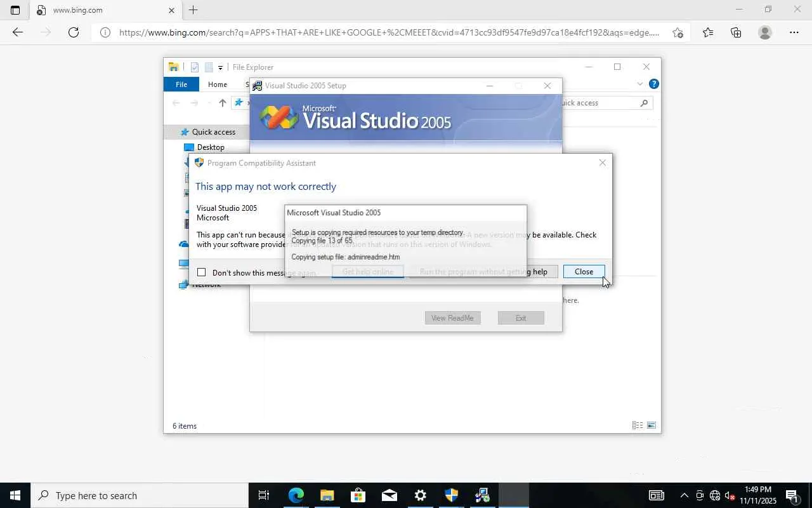Viewport: 812px width, 508px height.
Task: Click View ReadMe in Visual Studio Setup
Action: click(x=452, y=318)
